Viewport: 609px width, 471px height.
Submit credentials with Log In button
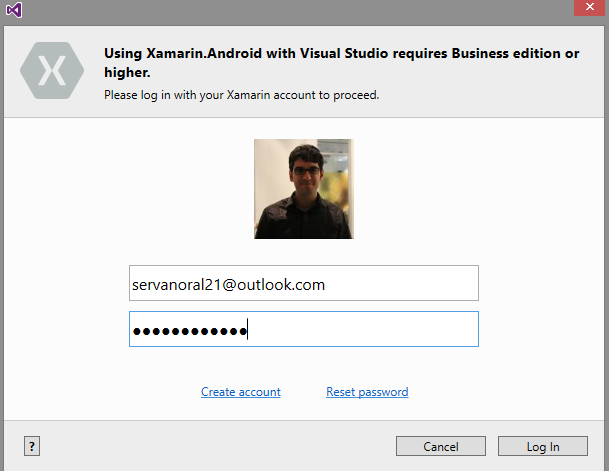pos(543,446)
